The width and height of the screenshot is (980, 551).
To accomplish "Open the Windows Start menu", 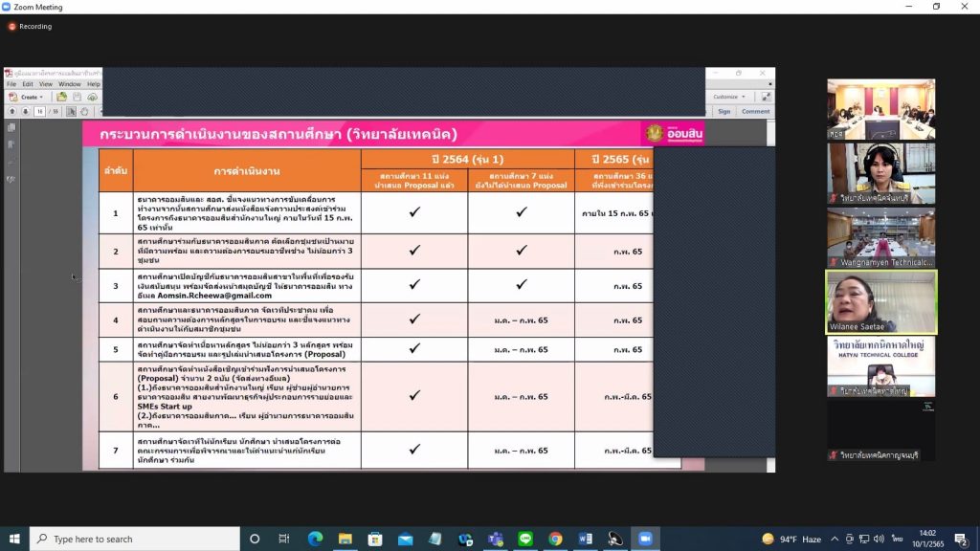I will [14, 539].
